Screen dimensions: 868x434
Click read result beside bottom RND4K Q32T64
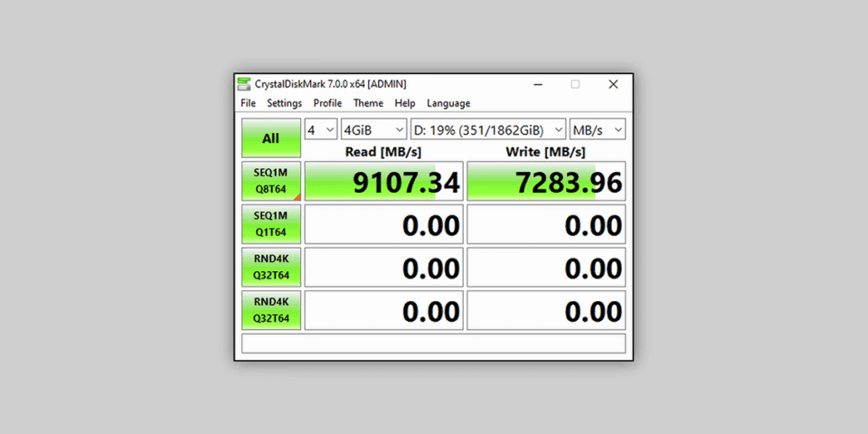tap(384, 310)
